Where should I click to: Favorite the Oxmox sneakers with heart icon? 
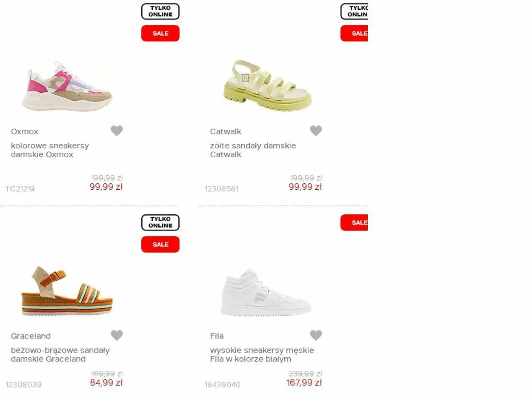pos(117,131)
